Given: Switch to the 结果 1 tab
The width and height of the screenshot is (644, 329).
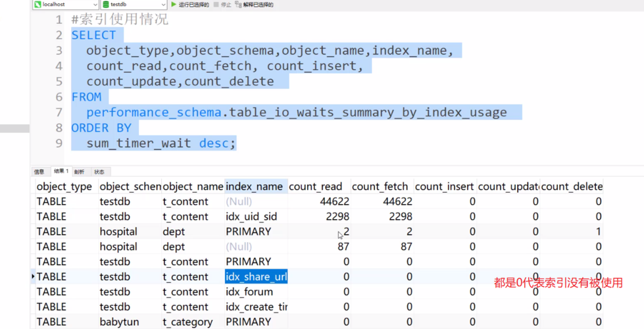Looking at the screenshot, I should tap(61, 171).
